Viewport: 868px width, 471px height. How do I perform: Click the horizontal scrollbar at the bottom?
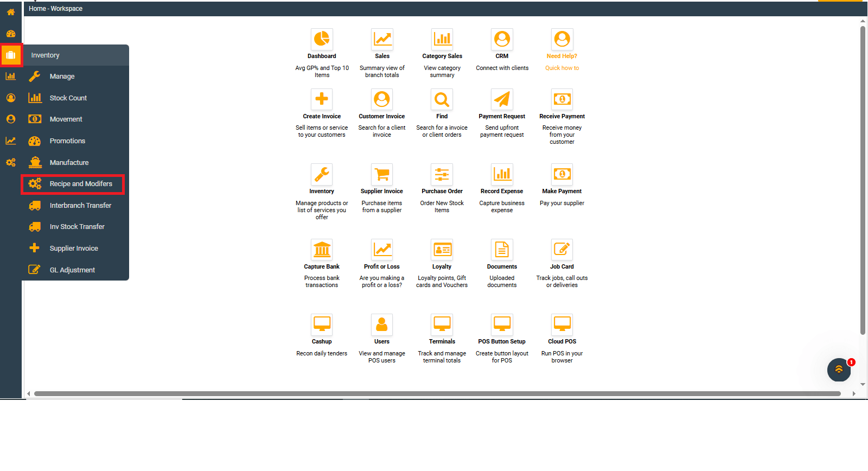[434, 394]
